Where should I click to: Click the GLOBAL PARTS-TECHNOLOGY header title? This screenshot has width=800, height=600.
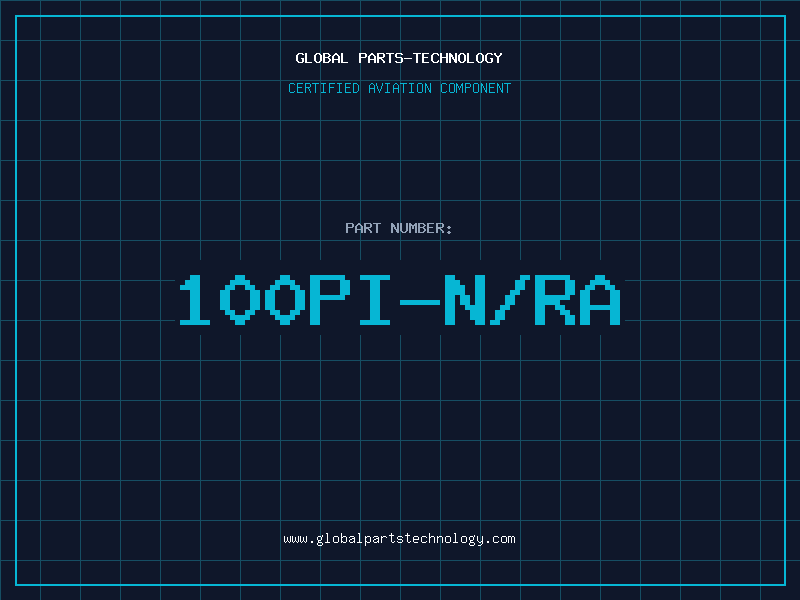coord(399,58)
